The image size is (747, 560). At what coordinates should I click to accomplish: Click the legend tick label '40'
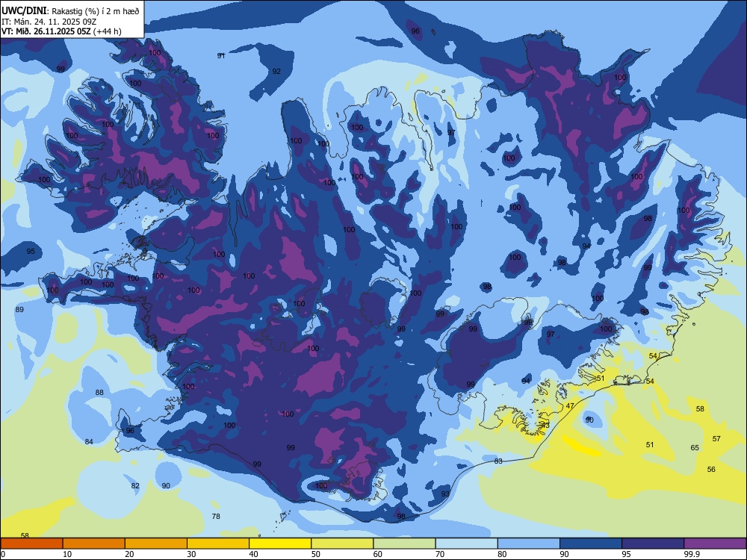pos(253,554)
